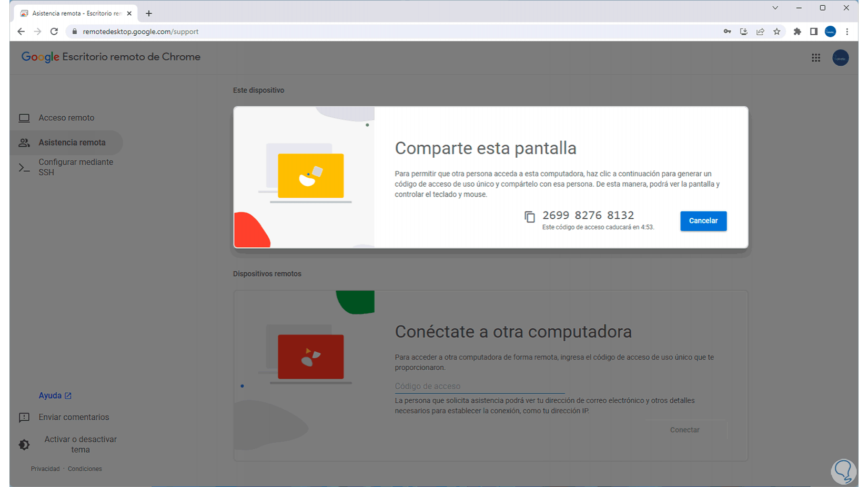Toggle the browser side panel
Viewport: 868px width, 487px height.
tap(814, 32)
